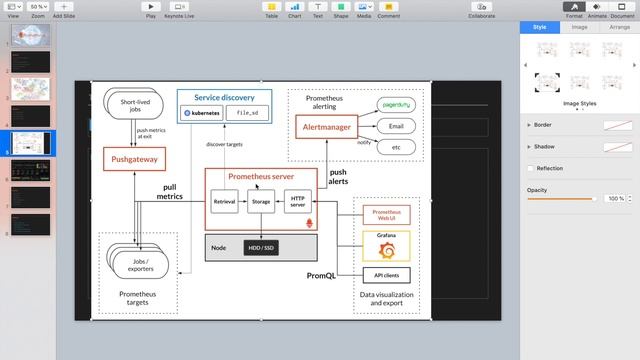
Task: Show previous image styles page
Action: point(525,65)
